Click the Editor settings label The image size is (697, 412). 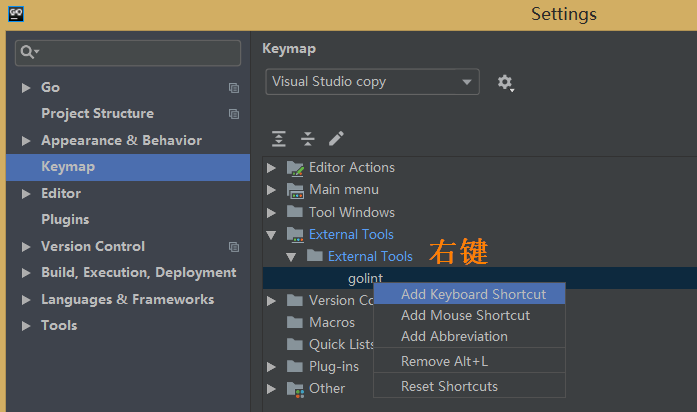click(61, 194)
